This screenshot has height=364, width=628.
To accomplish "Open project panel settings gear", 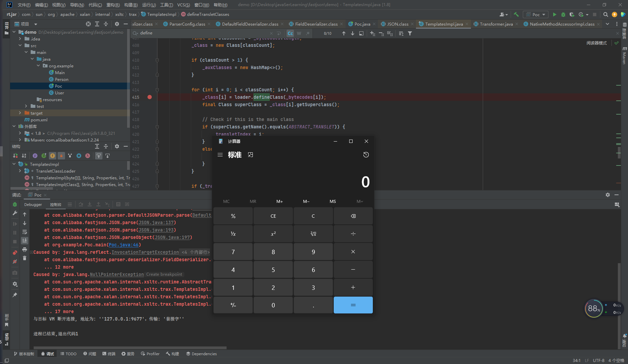I will coord(117,24).
